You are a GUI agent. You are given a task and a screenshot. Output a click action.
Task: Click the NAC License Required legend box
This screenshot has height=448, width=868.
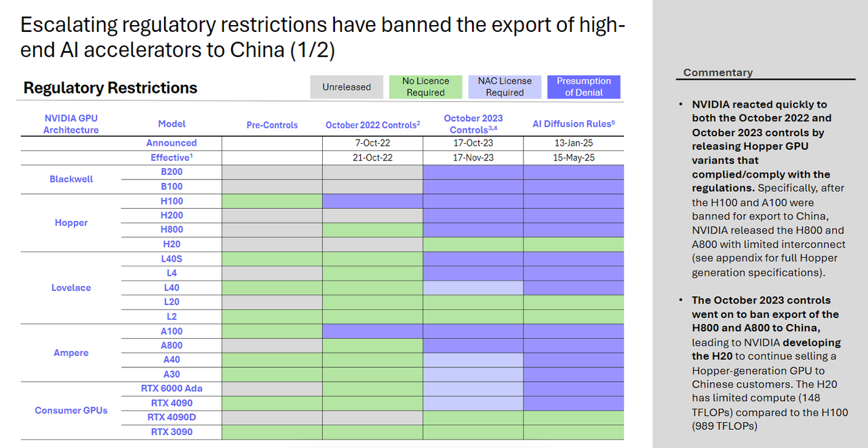pos(505,87)
